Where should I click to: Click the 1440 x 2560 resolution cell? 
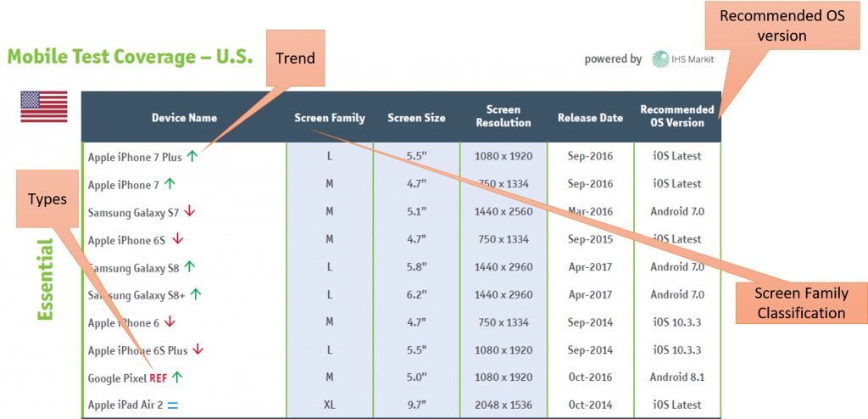click(x=504, y=211)
